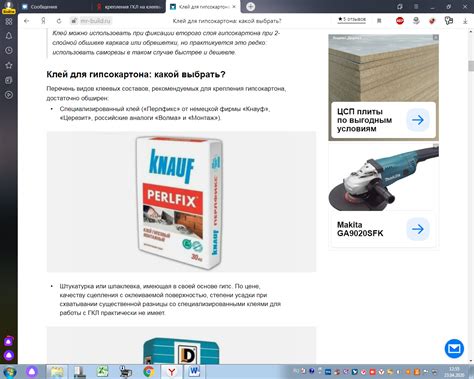Click the ЦСП плиты по выгодным условиям text
This screenshot has width=474, height=379.
364,120
